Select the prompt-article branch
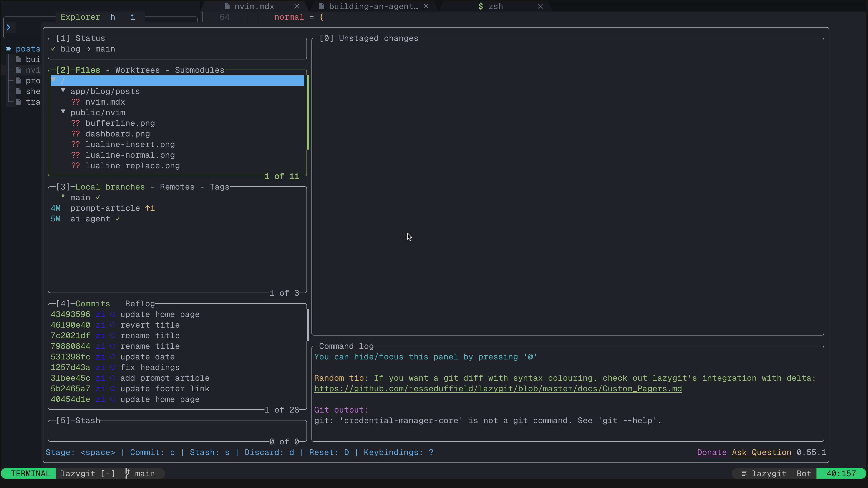The width and height of the screenshot is (868, 488). pos(105,208)
